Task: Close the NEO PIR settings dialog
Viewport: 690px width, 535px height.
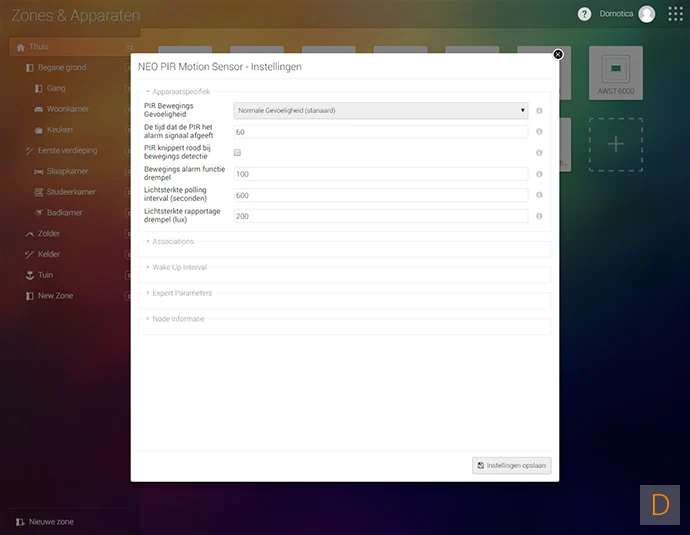Action: 558,54
